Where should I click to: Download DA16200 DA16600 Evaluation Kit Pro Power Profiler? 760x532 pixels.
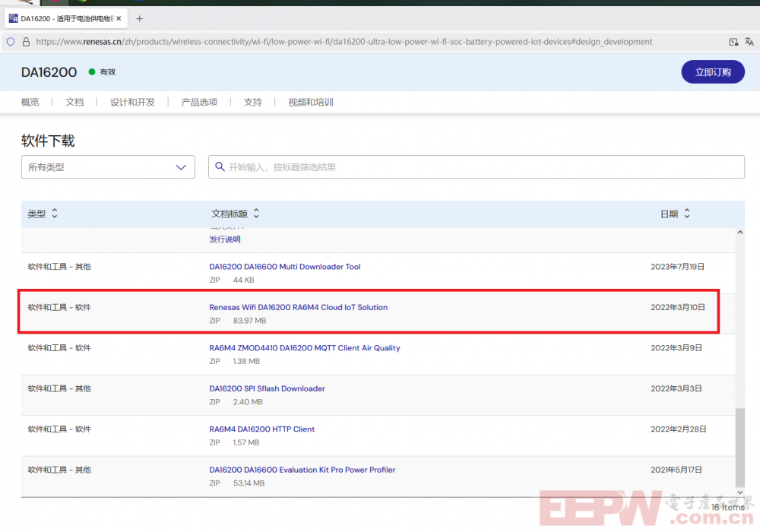point(302,470)
